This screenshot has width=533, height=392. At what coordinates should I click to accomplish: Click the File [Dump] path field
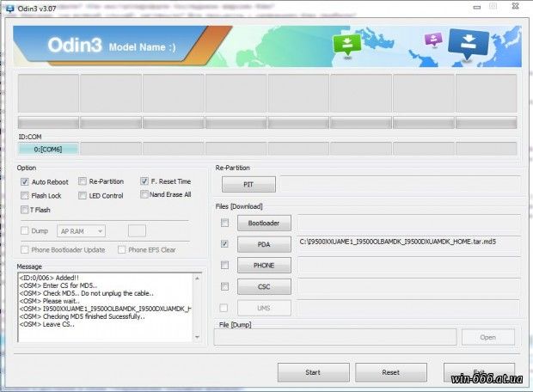tap(335, 337)
